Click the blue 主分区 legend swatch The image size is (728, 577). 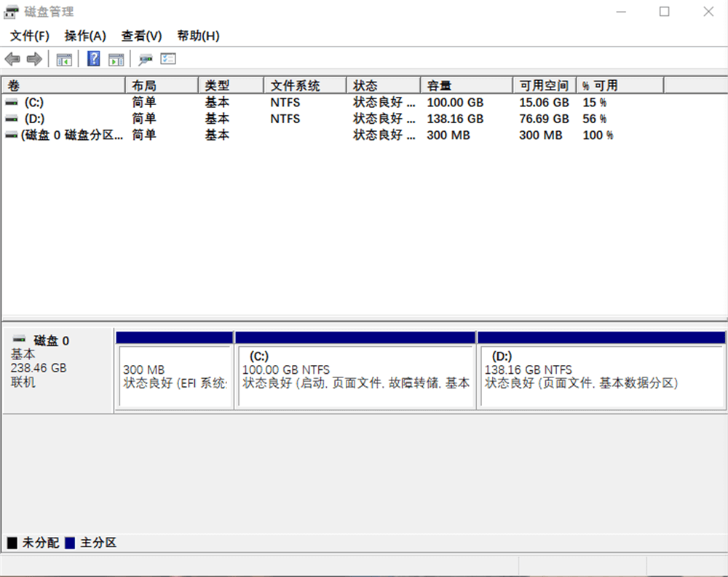[70, 543]
